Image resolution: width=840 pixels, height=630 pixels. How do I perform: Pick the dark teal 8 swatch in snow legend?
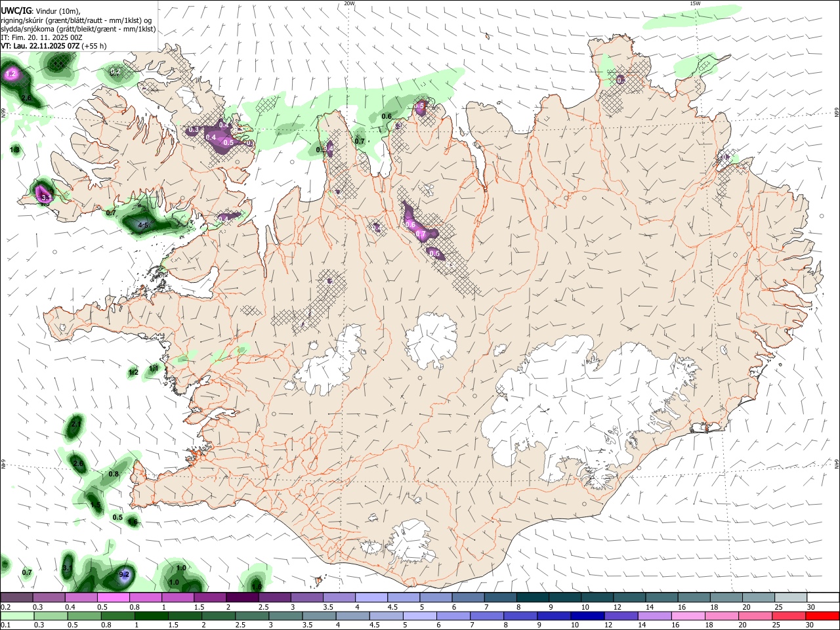coord(532,597)
